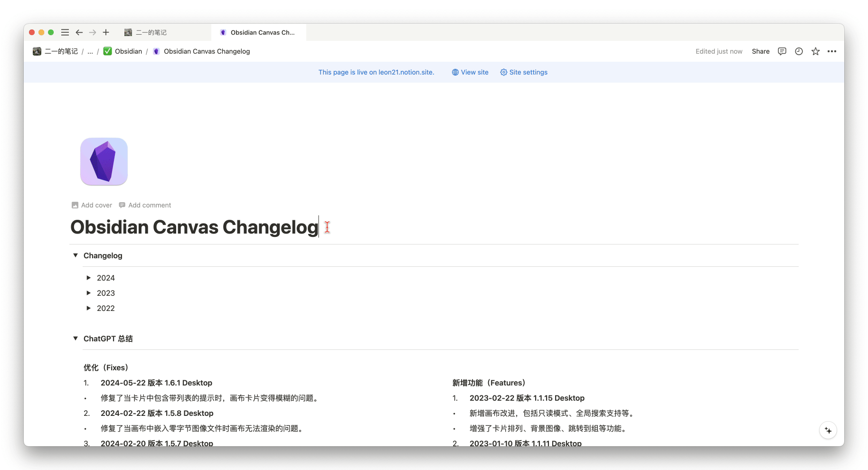The width and height of the screenshot is (868, 470).
Task: Click the Obsidian gem icon in breadcrumb
Action: (x=156, y=51)
